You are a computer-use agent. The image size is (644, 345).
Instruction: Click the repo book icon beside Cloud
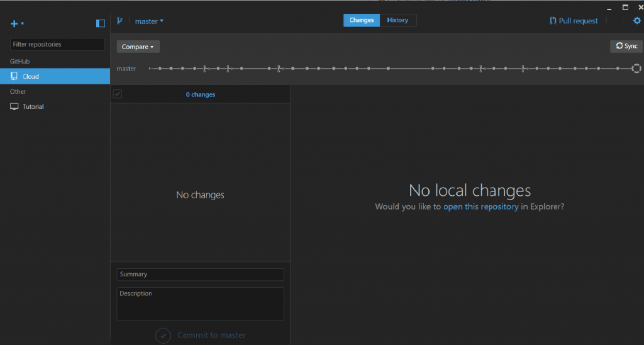(x=14, y=76)
